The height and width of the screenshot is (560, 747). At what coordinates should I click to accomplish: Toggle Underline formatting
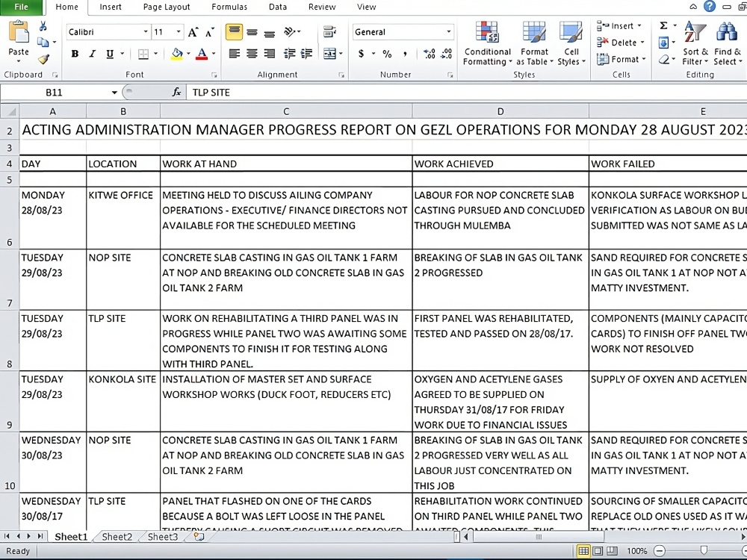tap(110, 54)
